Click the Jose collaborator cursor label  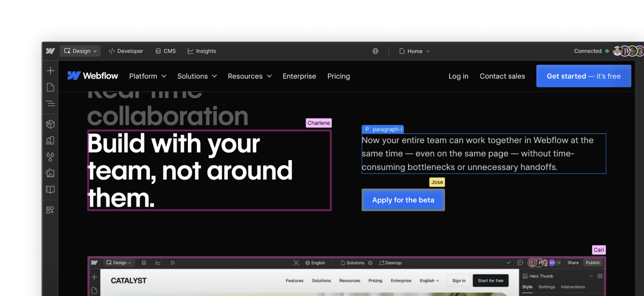point(437,182)
